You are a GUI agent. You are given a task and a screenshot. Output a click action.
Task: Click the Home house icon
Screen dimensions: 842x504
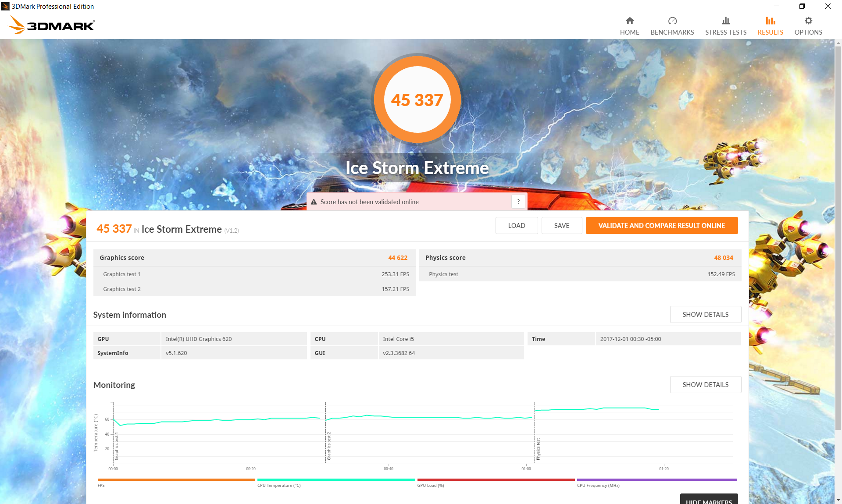629,21
